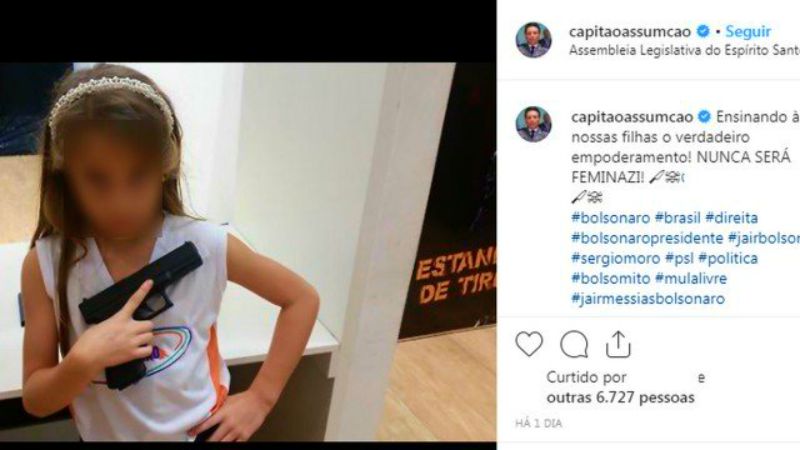This screenshot has height=450, width=800.
Task: Click the HÁ 1 DIA timestamp
Action: 538,423
